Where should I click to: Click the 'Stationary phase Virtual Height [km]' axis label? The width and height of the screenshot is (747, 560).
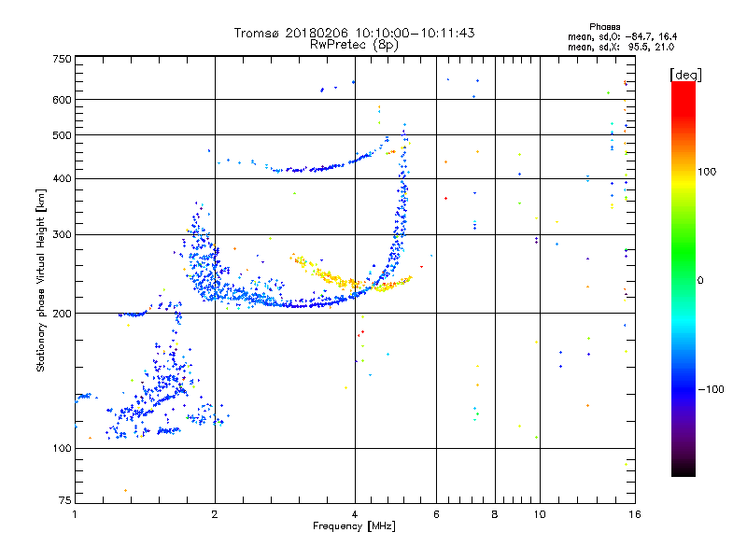pos(40,281)
